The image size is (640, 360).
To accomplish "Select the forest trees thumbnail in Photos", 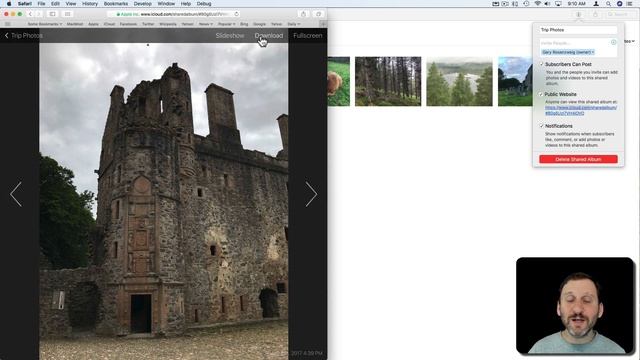I will click(x=388, y=81).
